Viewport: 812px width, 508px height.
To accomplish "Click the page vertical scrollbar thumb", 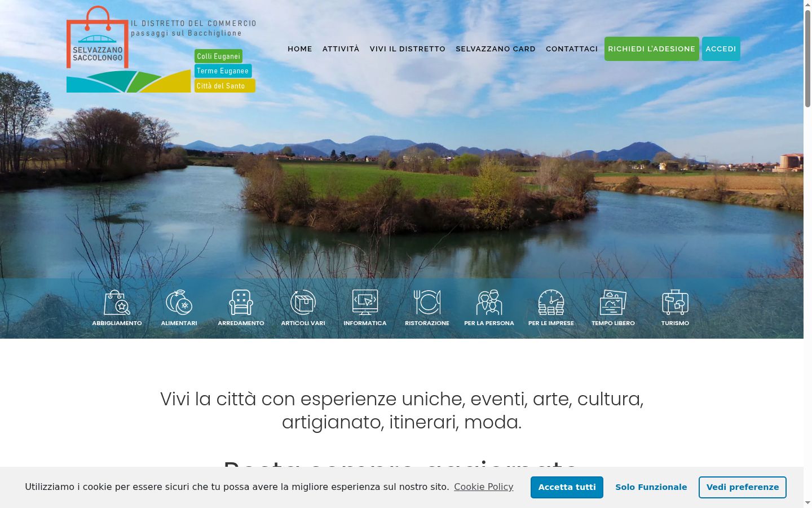I will click(807, 58).
